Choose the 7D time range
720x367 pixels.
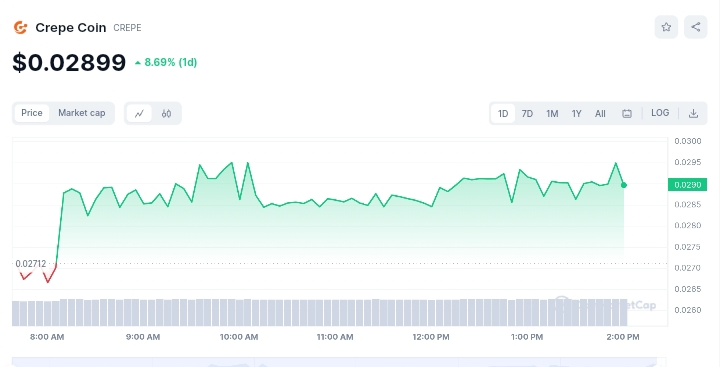click(527, 113)
